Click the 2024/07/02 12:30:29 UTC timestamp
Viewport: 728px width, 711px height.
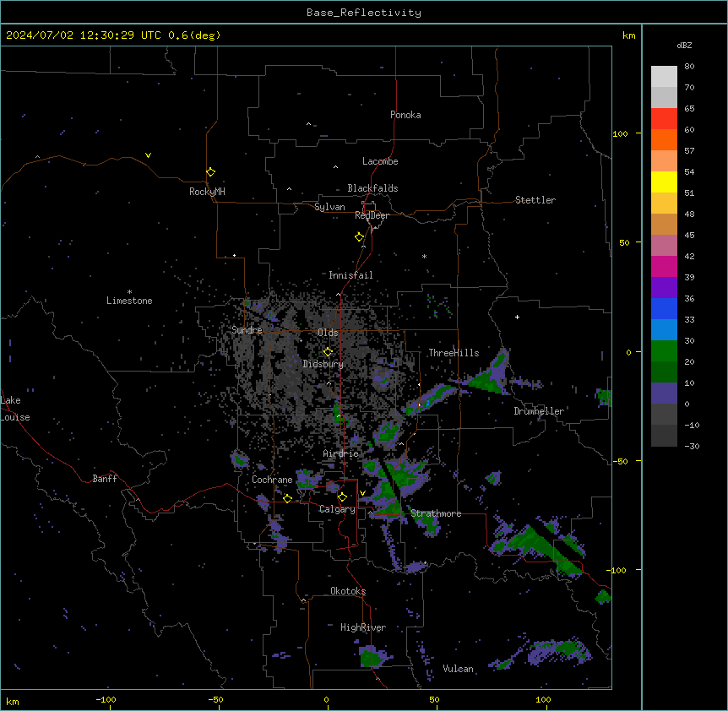(84, 35)
